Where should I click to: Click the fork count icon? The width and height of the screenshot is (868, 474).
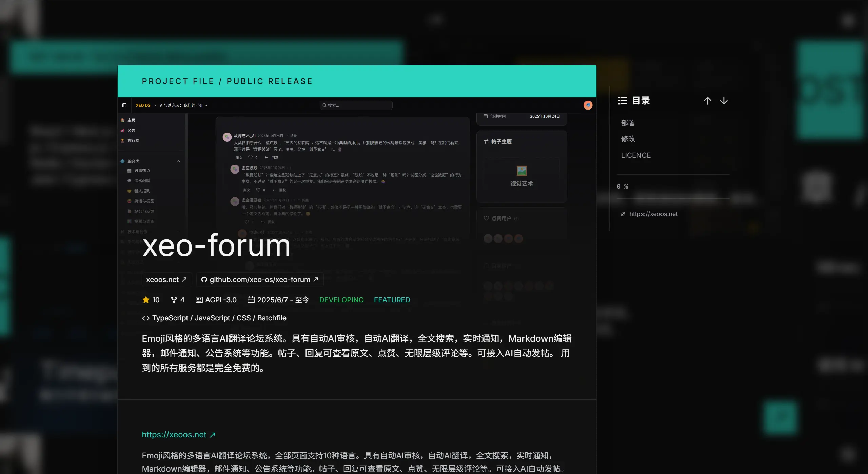coord(174,300)
